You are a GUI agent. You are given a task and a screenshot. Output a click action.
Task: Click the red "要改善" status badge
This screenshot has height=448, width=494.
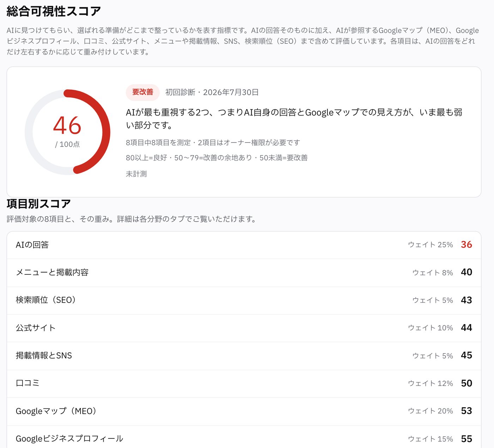coord(143,92)
